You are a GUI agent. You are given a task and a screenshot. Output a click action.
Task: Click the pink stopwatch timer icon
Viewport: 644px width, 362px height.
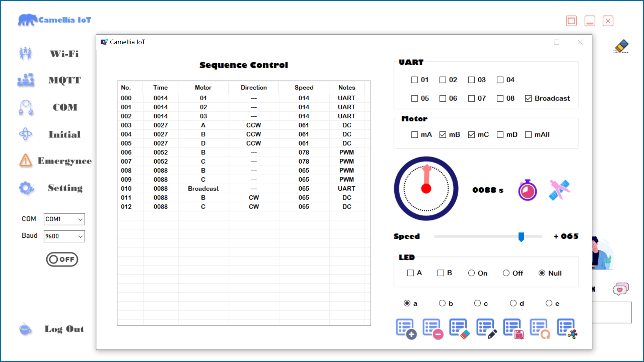527,190
